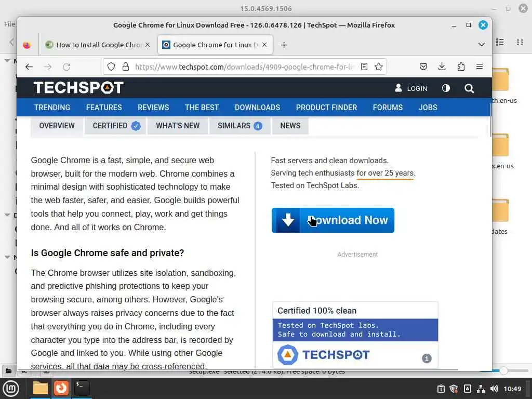
Task: Click the TechSpot logo
Action: pos(78,87)
